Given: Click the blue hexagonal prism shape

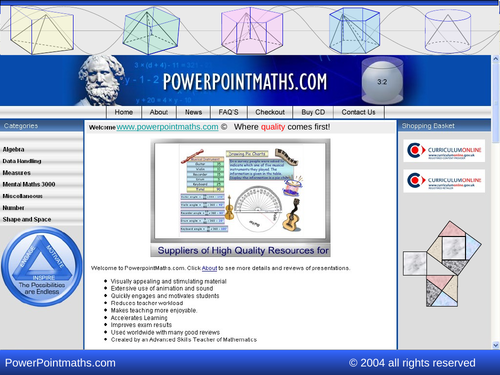Looking at the screenshot, I should point(354,30).
